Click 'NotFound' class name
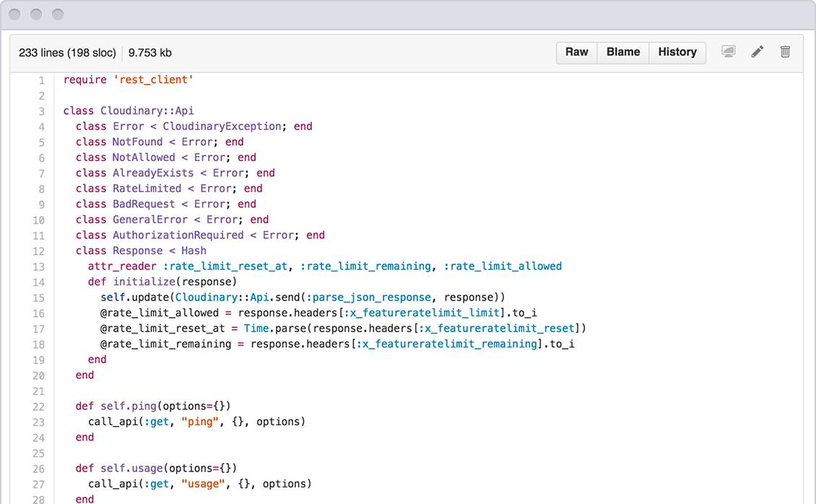 tap(137, 142)
